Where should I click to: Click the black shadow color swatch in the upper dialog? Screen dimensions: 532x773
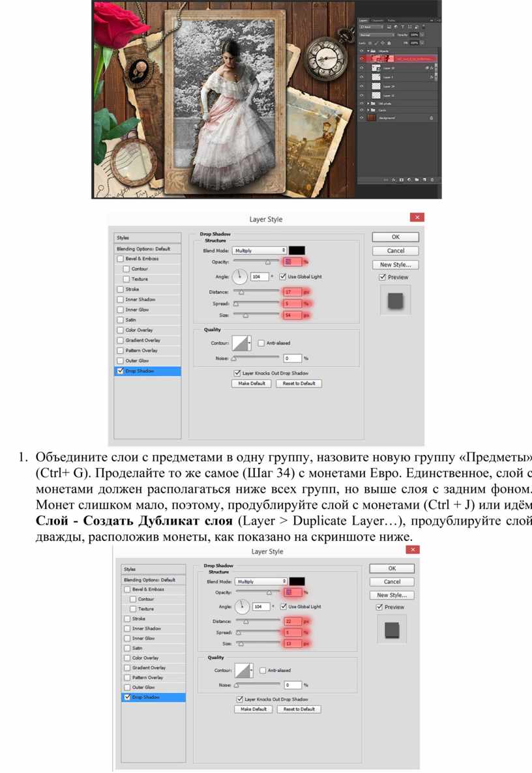[297, 250]
